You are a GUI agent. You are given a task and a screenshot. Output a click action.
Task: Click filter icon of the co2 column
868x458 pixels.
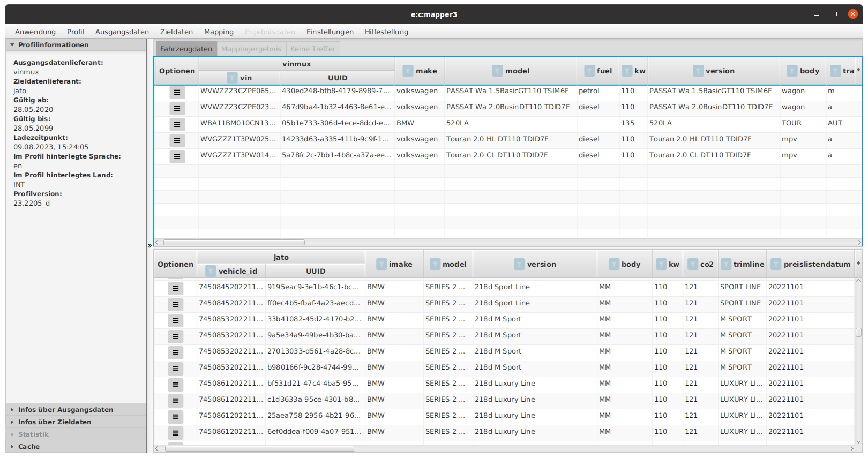tap(693, 264)
